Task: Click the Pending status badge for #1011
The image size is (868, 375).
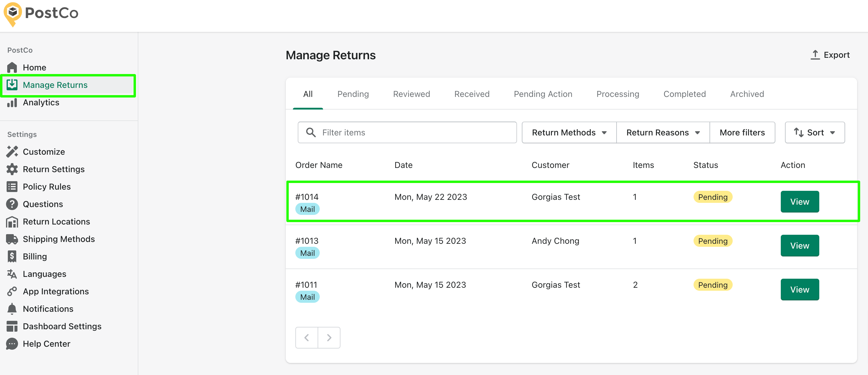Action: [x=713, y=285]
